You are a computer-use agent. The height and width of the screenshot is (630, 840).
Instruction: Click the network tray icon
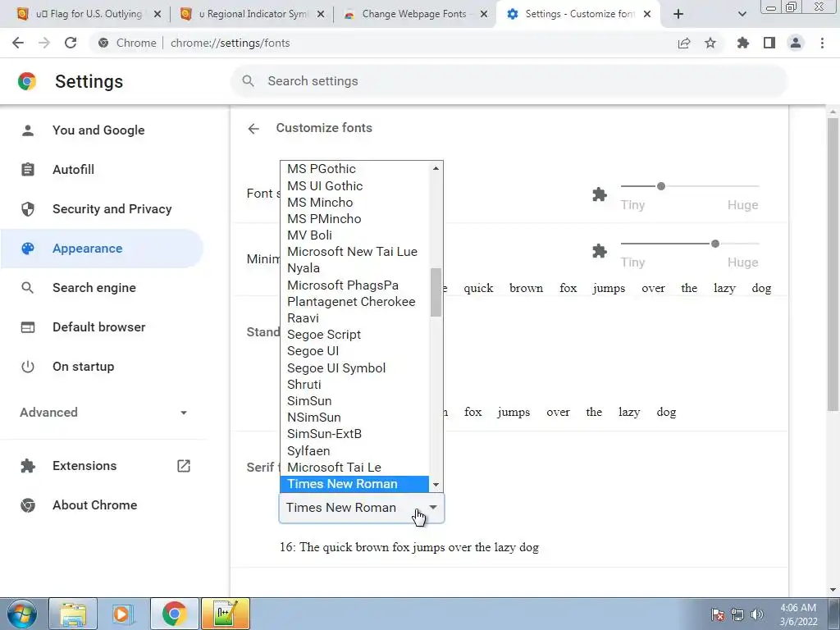(x=737, y=614)
